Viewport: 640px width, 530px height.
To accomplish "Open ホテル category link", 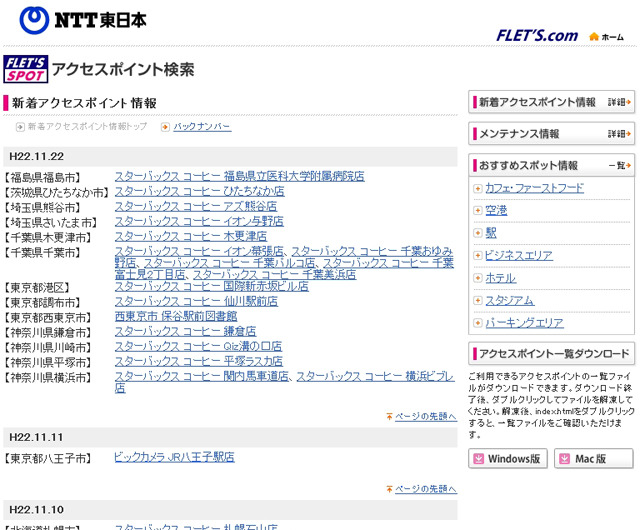I will pyautogui.click(x=500, y=278).
